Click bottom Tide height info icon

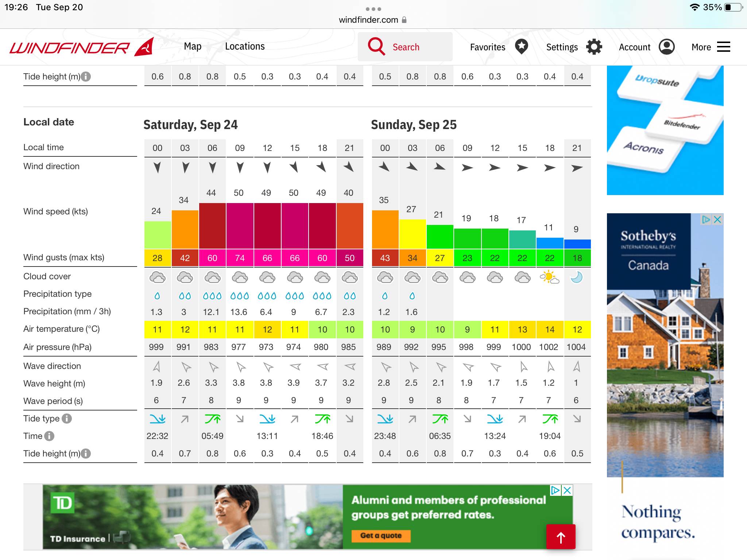[86, 454]
